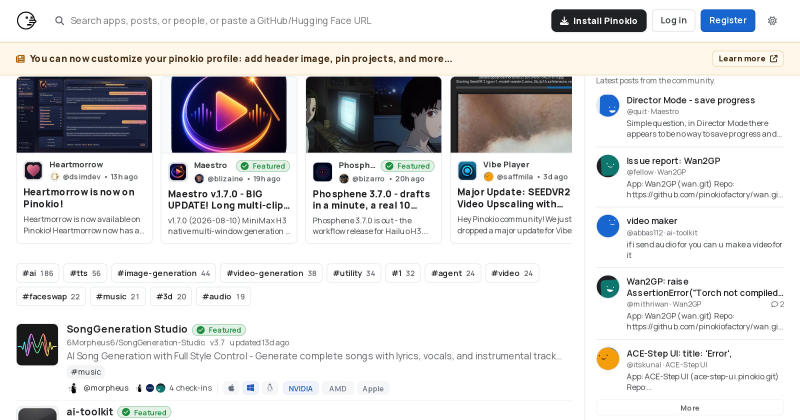Select the #video tag chip
The image size is (800, 420).
pyautogui.click(x=512, y=273)
